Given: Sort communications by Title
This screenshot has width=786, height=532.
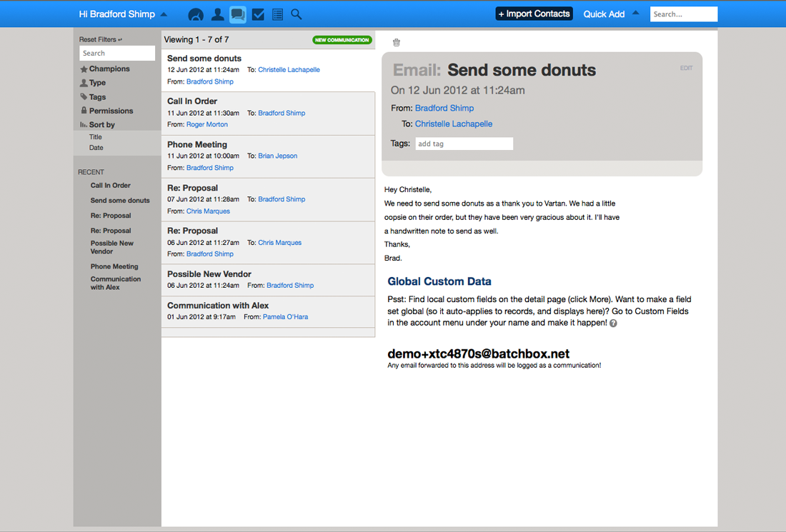Looking at the screenshot, I should click(95, 137).
